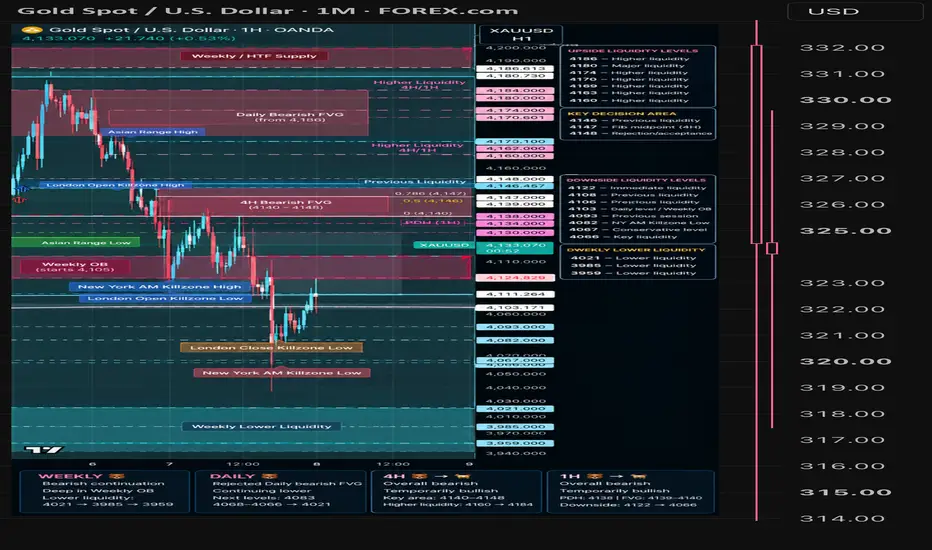Click the 4,093.000 blue price label
Viewport: 932px width, 550px height.
tap(515, 327)
